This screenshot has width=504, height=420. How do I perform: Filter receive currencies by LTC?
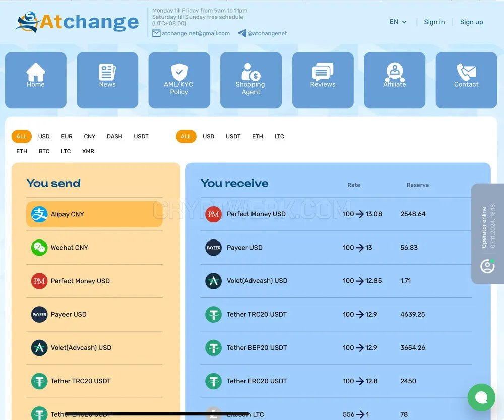coord(279,136)
